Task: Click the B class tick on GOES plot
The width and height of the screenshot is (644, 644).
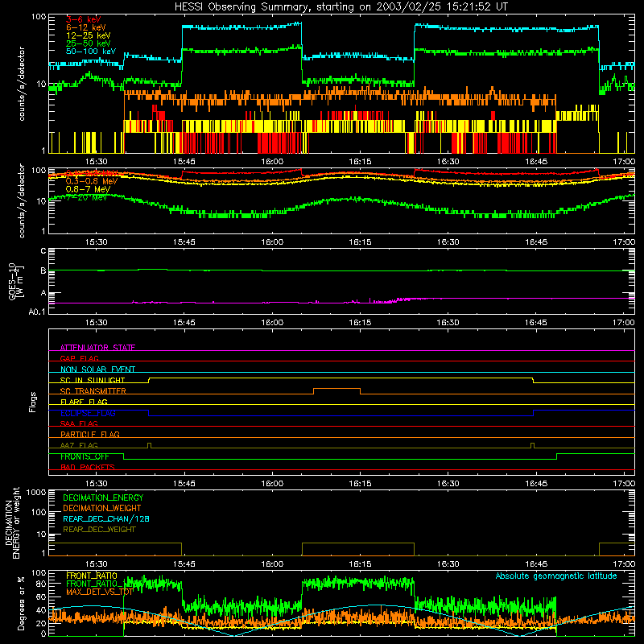Action: pos(43,270)
